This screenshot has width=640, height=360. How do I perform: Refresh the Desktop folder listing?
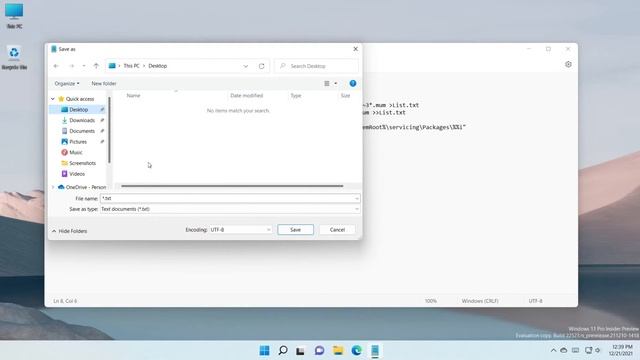click(261, 66)
